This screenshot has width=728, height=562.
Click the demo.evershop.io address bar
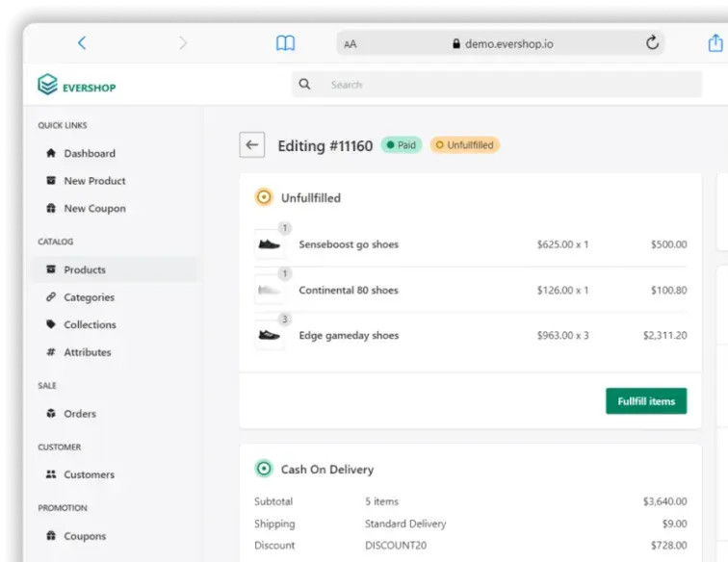501,43
